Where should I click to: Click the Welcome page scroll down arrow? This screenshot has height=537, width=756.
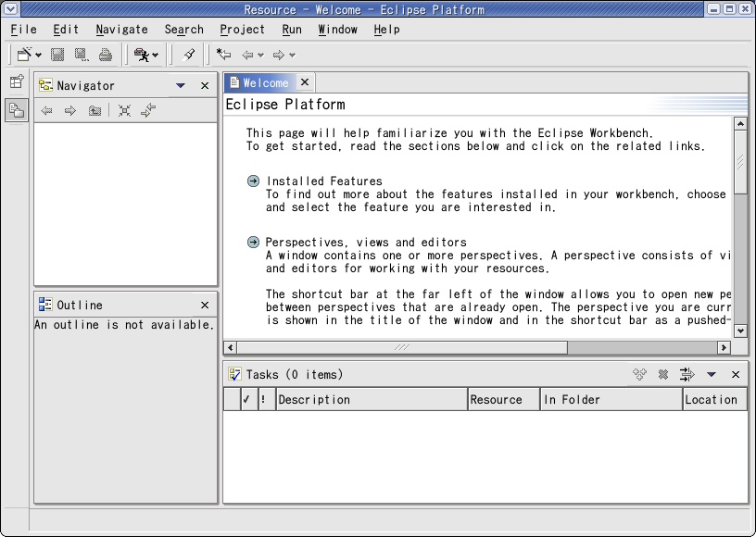tap(740, 331)
